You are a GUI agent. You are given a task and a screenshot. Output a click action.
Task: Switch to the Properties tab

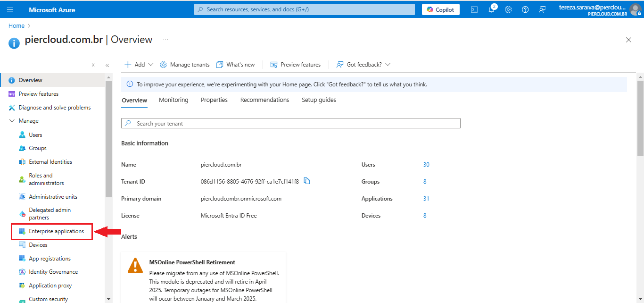coord(214,100)
